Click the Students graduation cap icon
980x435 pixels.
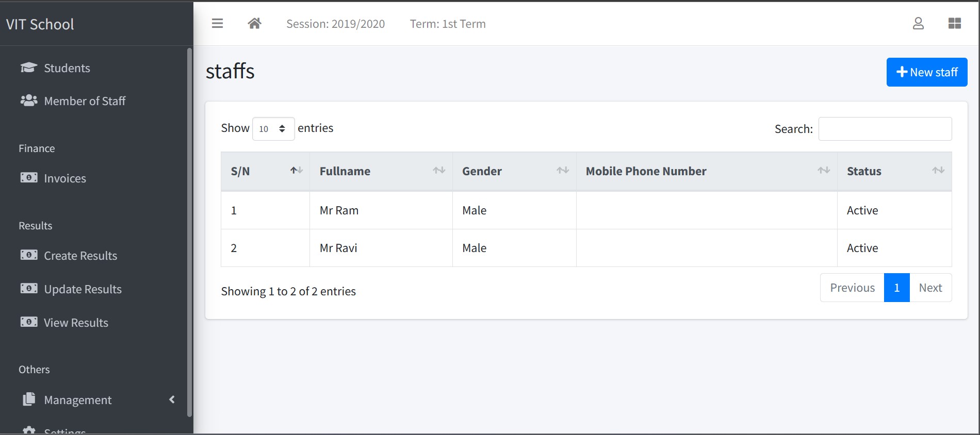tap(29, 68)
